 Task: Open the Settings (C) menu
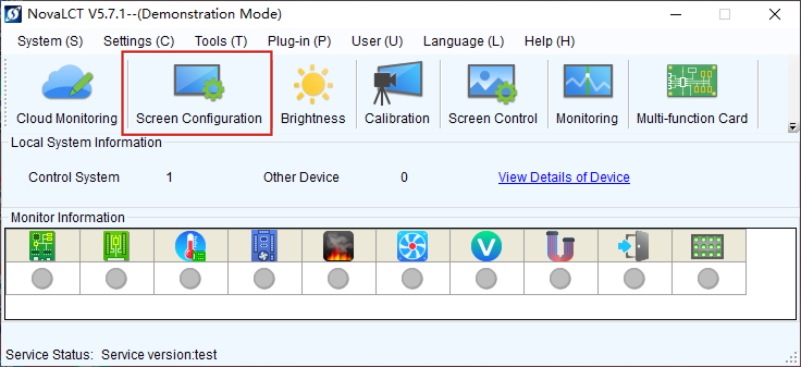[x=138, y=41]
